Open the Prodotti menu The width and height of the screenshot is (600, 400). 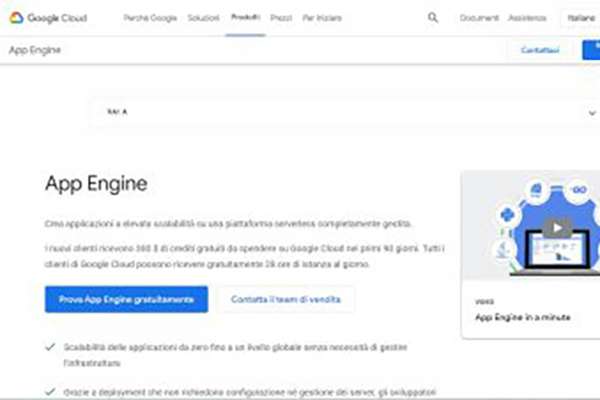click(245, 17)
